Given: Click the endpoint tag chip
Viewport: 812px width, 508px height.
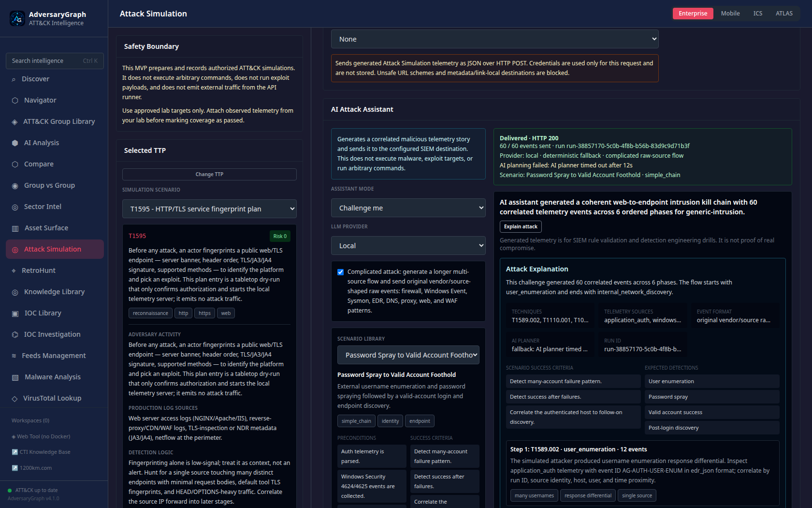Looking at the screenshot, I should click(x=420, y=421).
